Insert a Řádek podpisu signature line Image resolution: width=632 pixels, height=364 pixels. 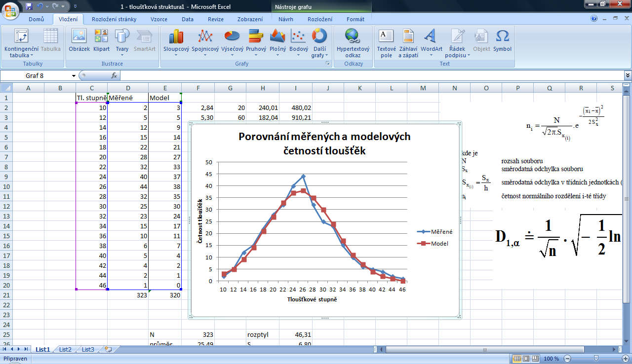click(x=458, y=43)
